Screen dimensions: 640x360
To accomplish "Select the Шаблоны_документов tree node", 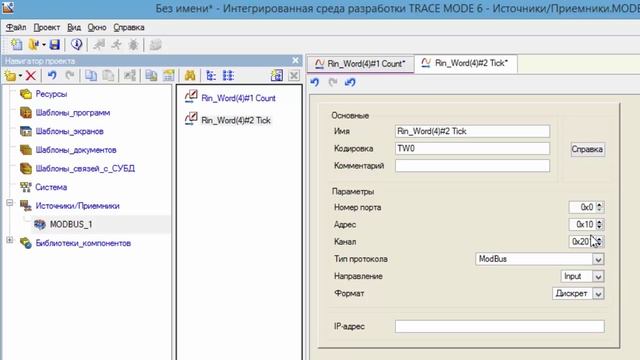I will pyautogui.click(x=76, y=150).
